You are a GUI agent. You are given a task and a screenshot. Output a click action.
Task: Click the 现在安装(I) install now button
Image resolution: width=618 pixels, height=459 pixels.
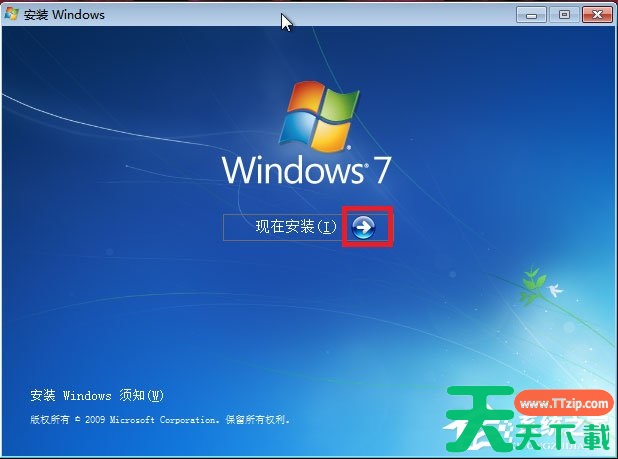point(306,227)
